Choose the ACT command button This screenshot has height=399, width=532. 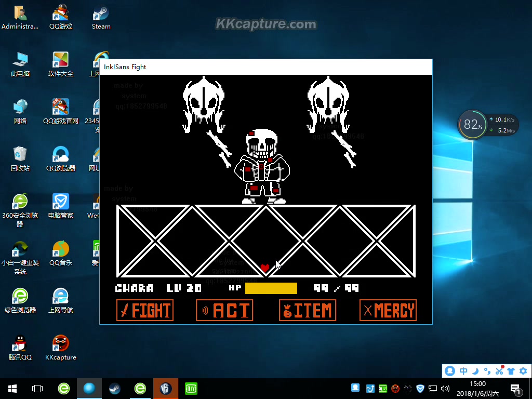224,310
